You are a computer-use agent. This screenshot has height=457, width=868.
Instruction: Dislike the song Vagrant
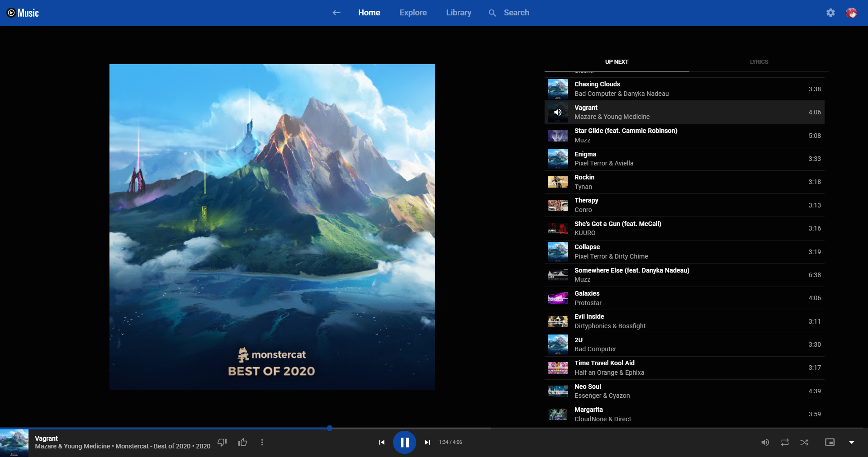click(x=222, y=442)
